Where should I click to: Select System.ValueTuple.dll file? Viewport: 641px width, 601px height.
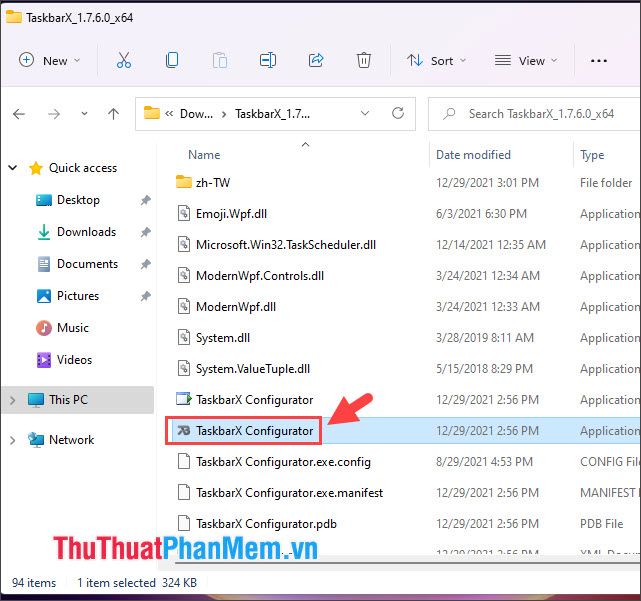click(x=253, y=368)
